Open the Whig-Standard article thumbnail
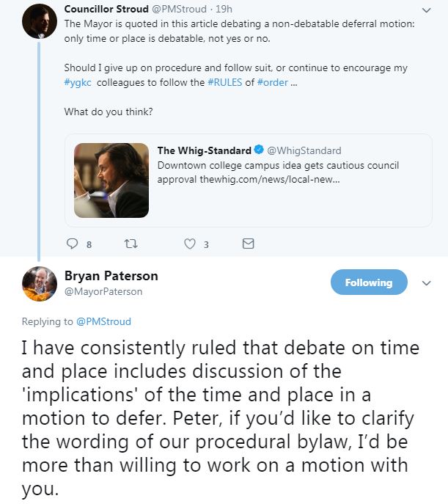 (x=111, y=180)
